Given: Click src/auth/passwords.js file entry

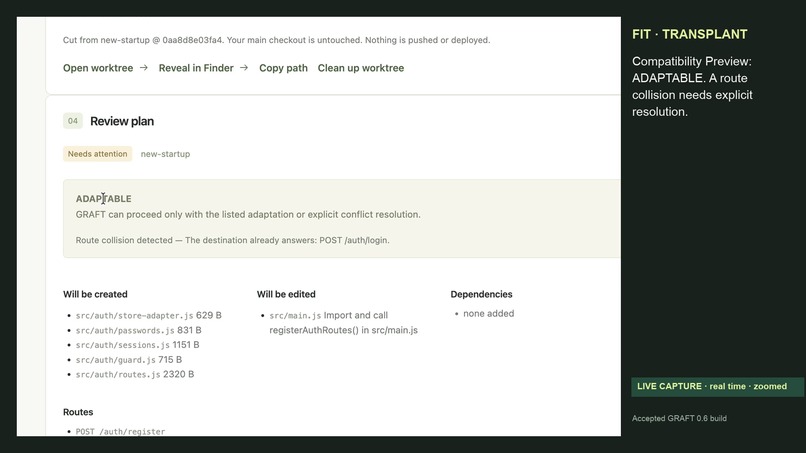Looking at the screenshot, I should (138, 330).
